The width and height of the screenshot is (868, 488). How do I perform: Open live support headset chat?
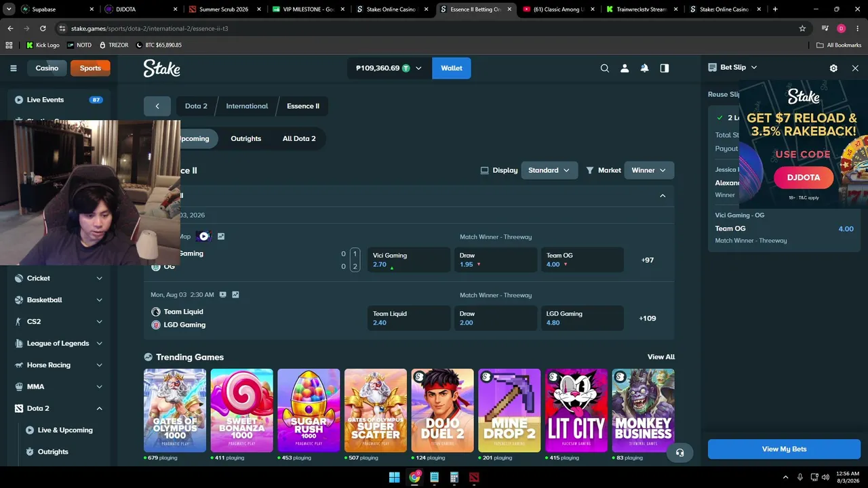[680, 452]
